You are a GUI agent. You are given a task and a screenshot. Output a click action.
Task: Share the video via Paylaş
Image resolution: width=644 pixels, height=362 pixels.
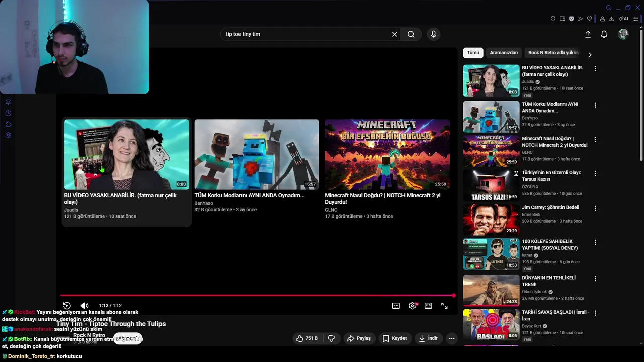(x=359, y=338)
